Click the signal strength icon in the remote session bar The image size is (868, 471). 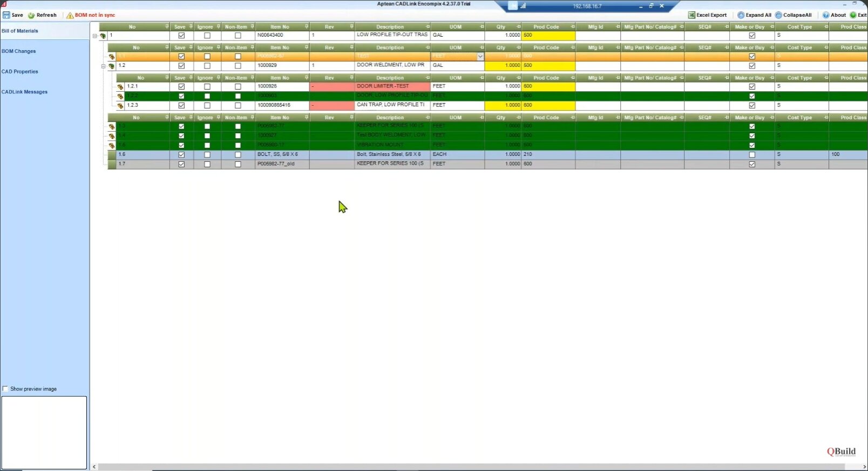click(523, 6)
